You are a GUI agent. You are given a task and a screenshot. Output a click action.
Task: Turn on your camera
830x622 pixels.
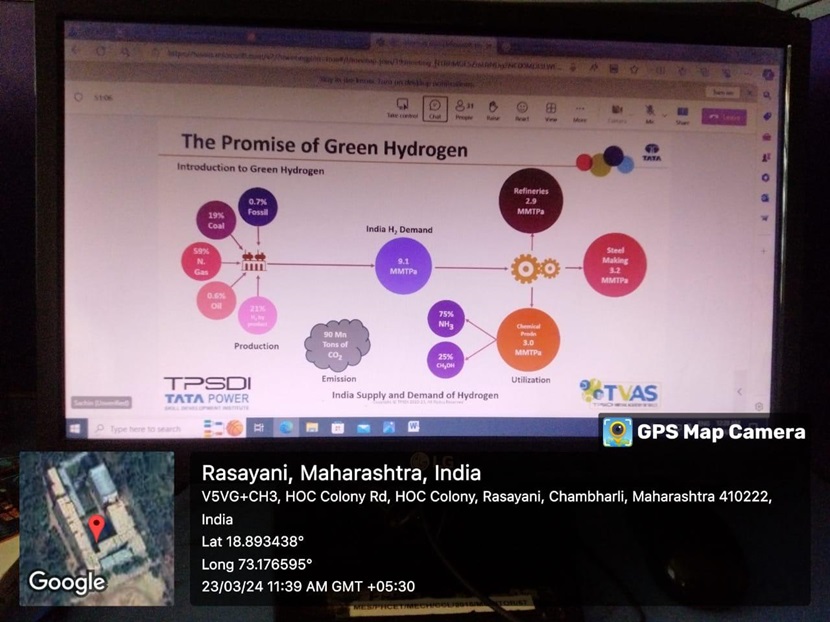click(x=619, y=106)
